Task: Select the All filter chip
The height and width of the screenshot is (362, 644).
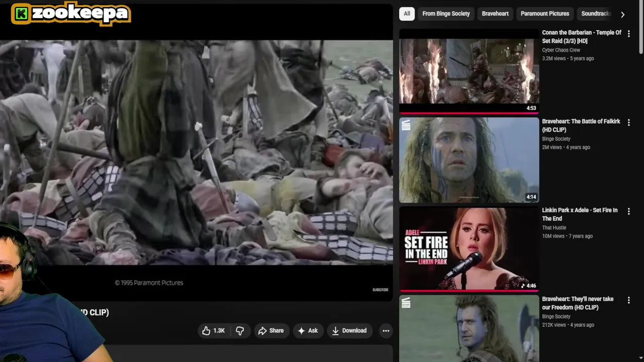Action: click(407, 14)
